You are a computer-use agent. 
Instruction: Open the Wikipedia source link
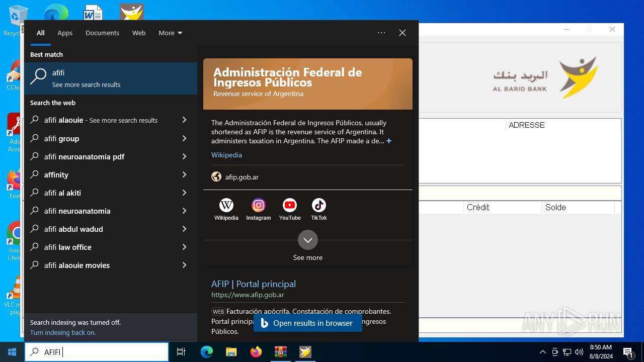click(226, 155)
